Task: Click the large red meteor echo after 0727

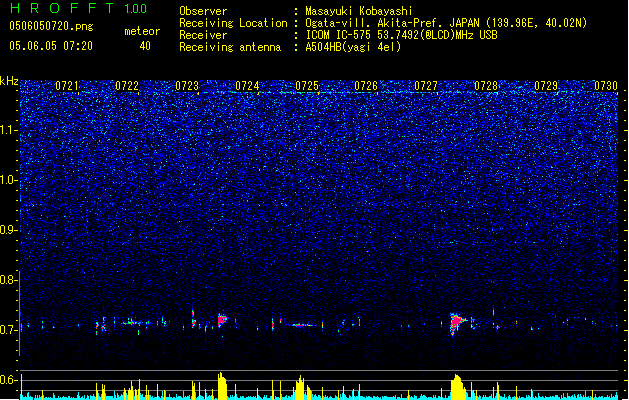Action: click(x=457, y=322)
